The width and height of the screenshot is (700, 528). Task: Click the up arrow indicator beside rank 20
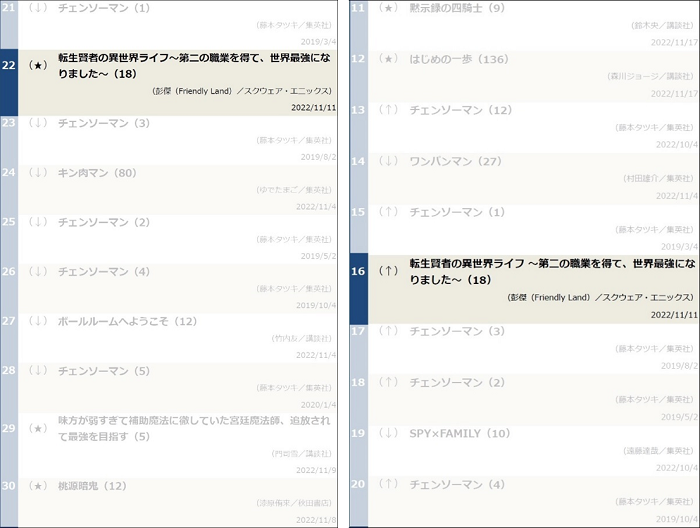point(388,484)
